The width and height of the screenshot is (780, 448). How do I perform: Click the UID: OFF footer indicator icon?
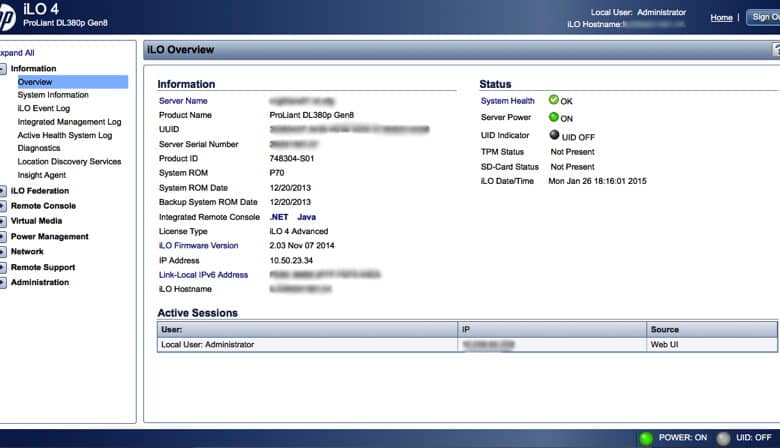(x=723, y=438)
